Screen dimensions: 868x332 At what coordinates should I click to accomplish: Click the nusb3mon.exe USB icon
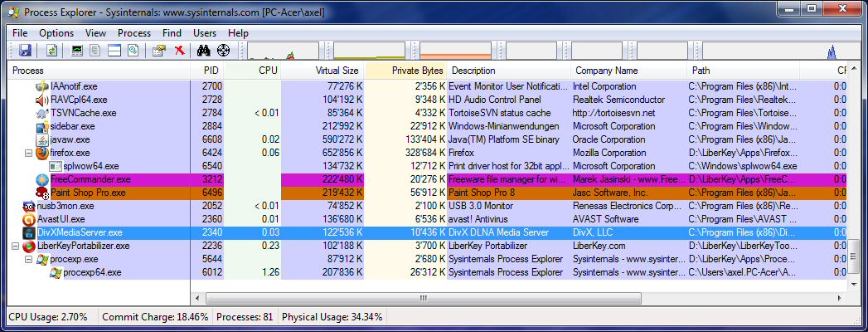29,206
